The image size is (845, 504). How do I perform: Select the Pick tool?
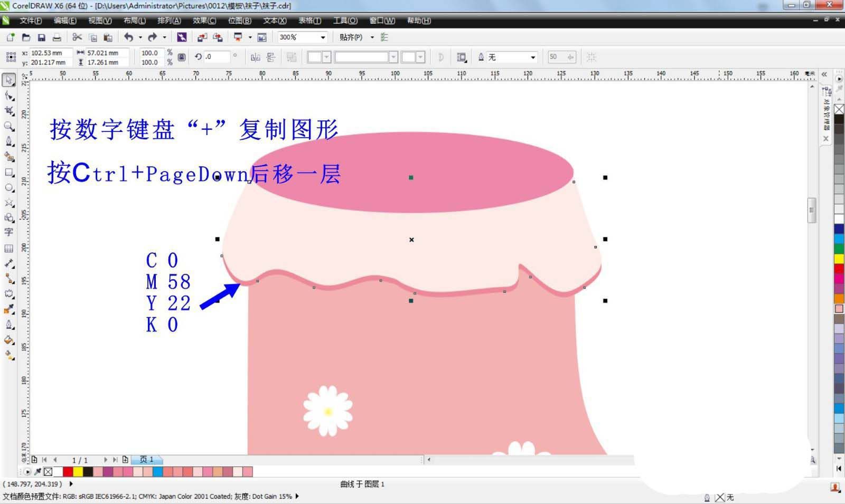[x=9, y=80]
